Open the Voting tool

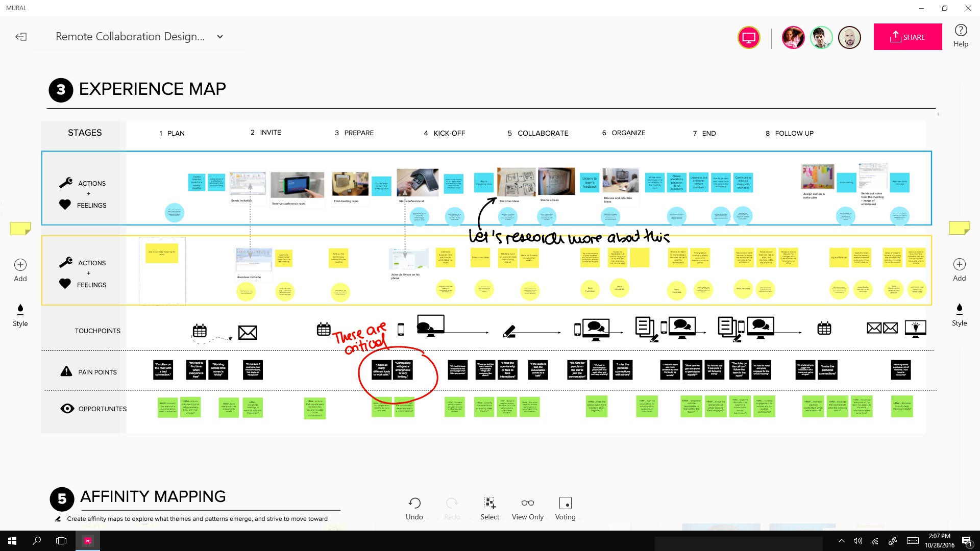[565, 504]
